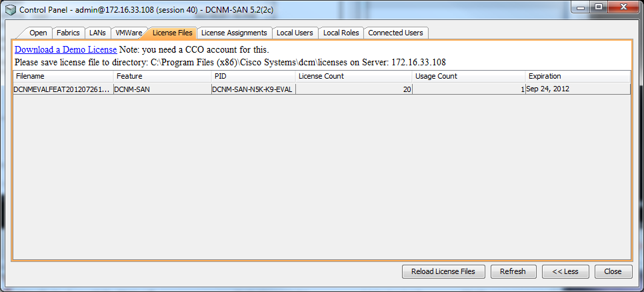Select the License Files tab

[172, 33]
